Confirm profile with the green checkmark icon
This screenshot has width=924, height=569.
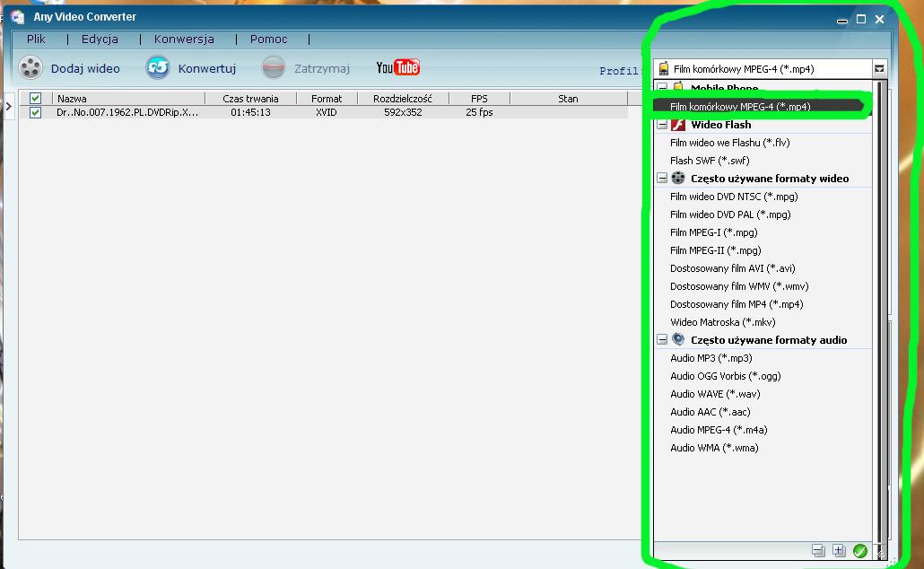859,550
